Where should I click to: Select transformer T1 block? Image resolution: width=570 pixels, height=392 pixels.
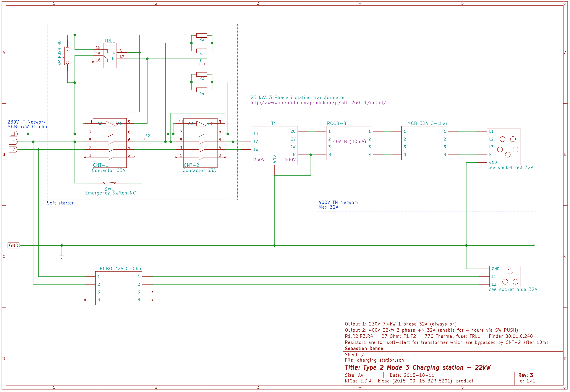tap(274, 146)
